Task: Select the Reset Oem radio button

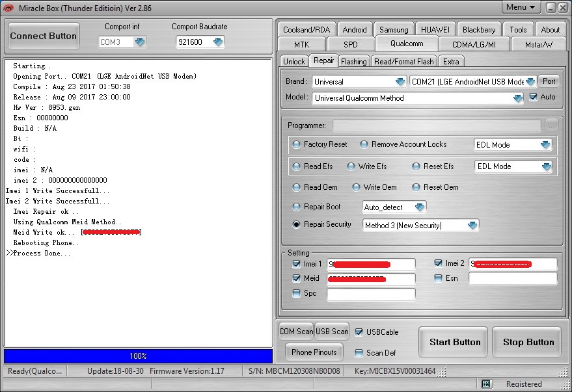Action: pyautogui.click(x=416, y=187)
